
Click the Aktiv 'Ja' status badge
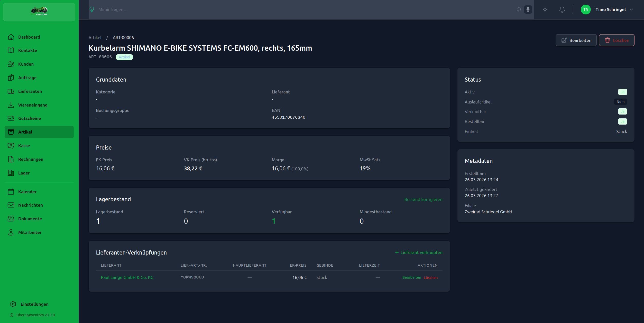[x=622, y=92]
